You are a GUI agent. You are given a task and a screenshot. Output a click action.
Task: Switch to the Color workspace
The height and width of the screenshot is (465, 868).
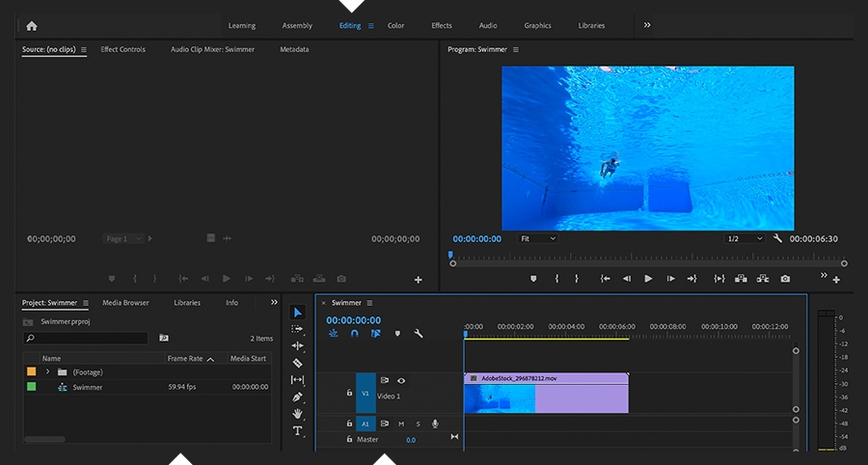pyautogui.click(x=395, y=26)
